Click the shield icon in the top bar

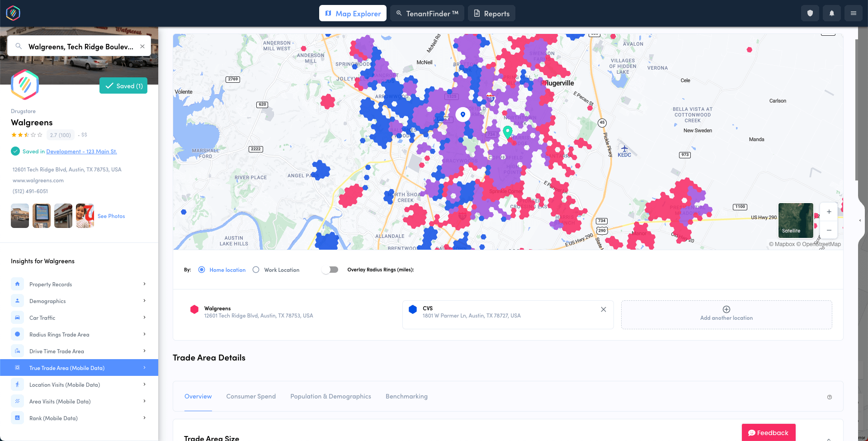(810, 13)
